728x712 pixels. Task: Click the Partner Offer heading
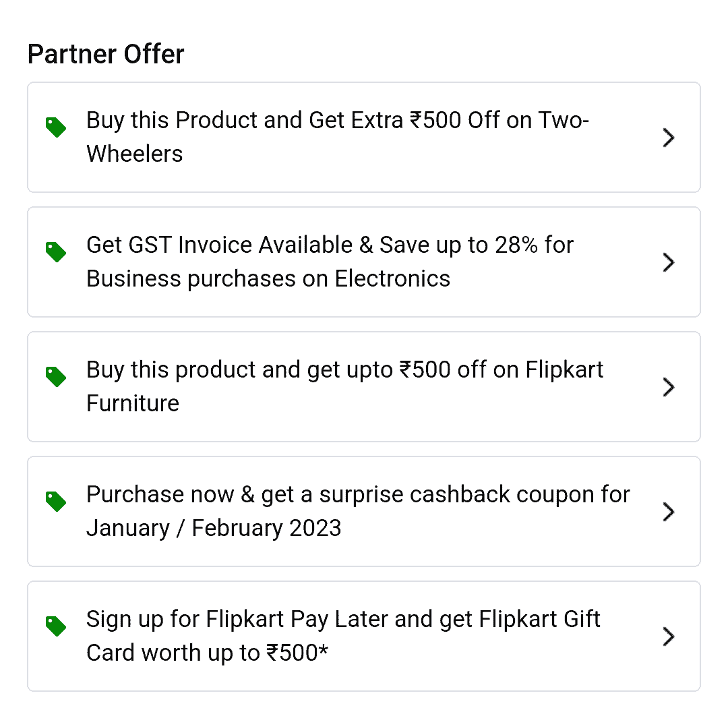pos(106,55)
